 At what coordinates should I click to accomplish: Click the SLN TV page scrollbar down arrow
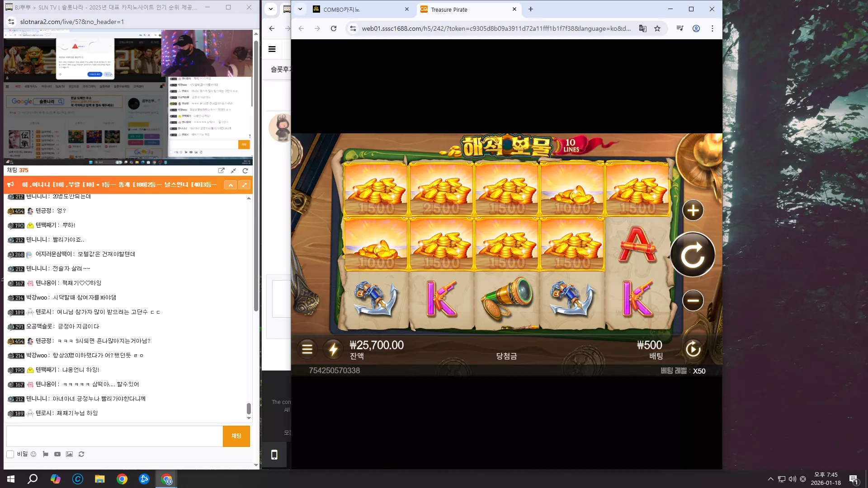point(256,465)
